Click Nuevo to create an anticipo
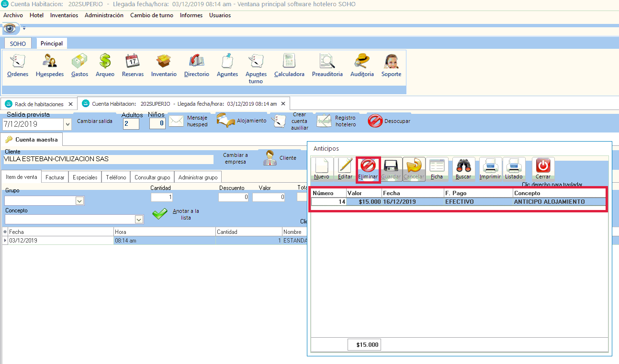 (x=322, y=169)
